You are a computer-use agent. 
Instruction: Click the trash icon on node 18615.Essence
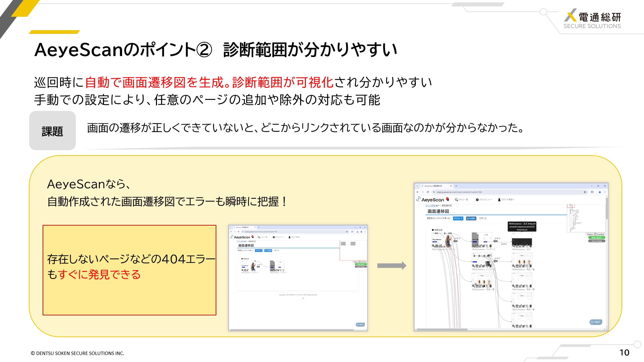click(531, 306)
